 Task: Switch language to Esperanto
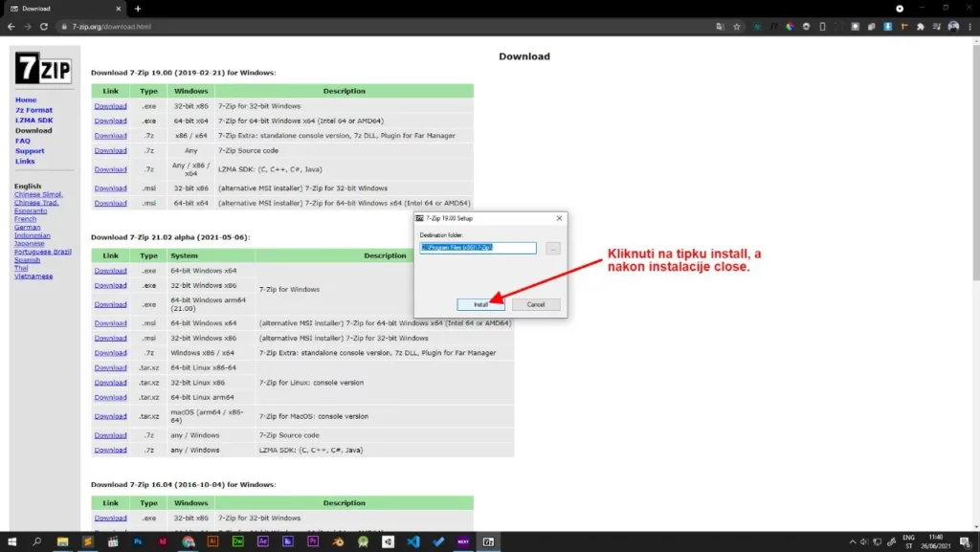point(31,210)
